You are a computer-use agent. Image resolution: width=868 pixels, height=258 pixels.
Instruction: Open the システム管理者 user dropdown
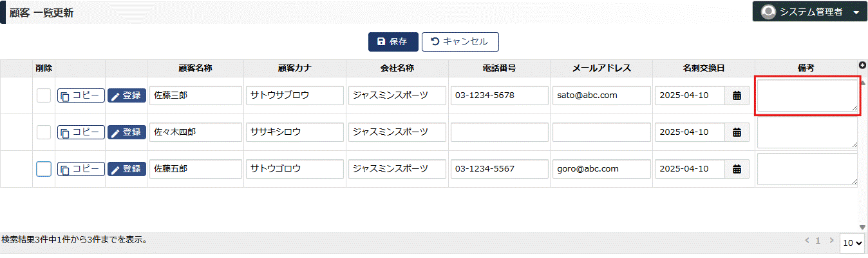click(x=809, y=12)
